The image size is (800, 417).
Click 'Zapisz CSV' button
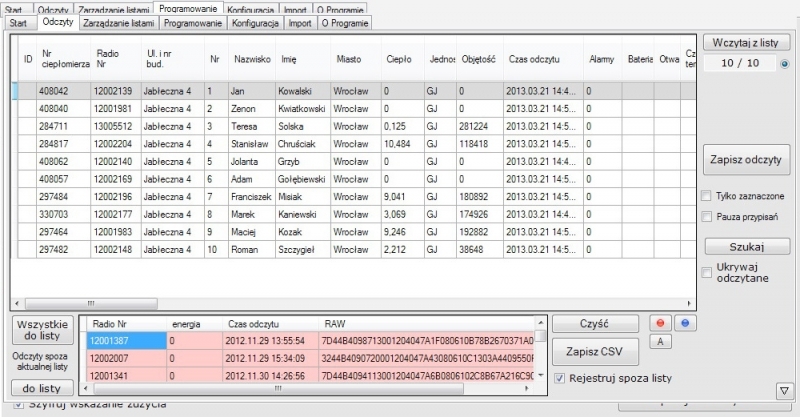[596, 351]
